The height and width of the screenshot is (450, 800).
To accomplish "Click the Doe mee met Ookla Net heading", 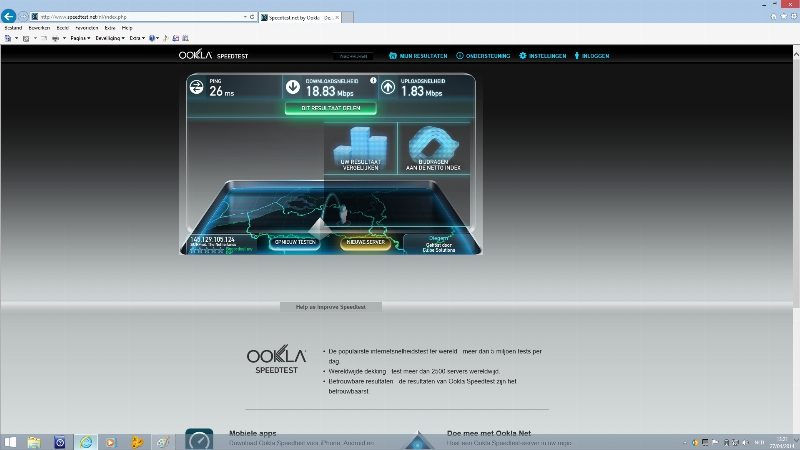I will (489, 433).
